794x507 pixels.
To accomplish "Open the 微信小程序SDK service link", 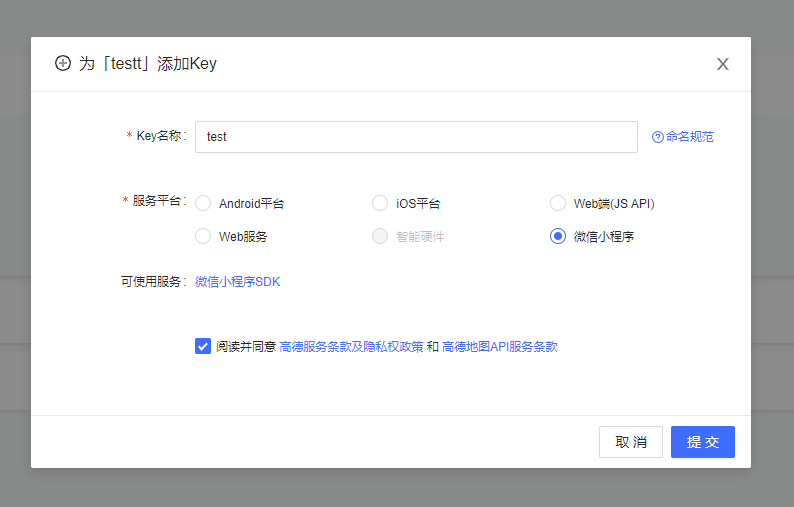I will (237, 282).
